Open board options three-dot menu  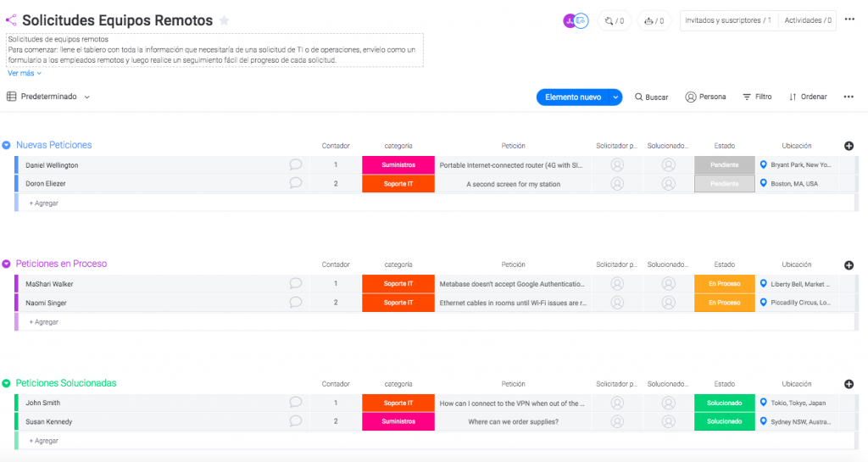[x=849, y=20]
